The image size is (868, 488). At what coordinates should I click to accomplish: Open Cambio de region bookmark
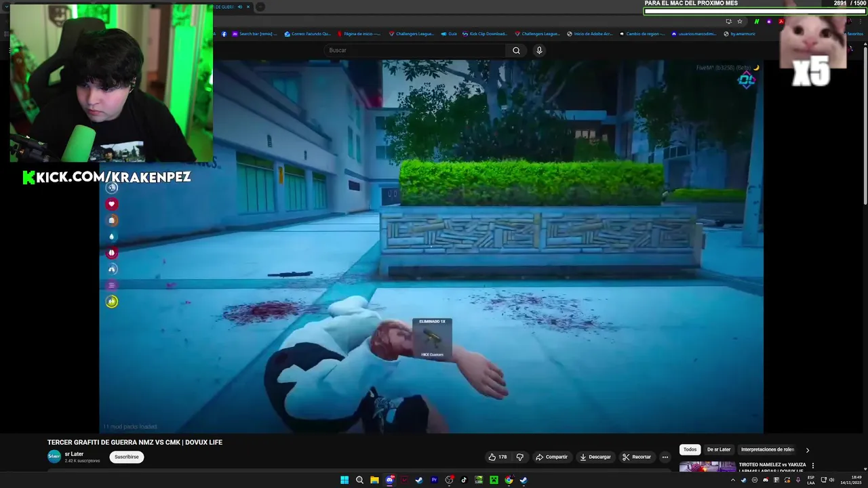click(642, 34)
